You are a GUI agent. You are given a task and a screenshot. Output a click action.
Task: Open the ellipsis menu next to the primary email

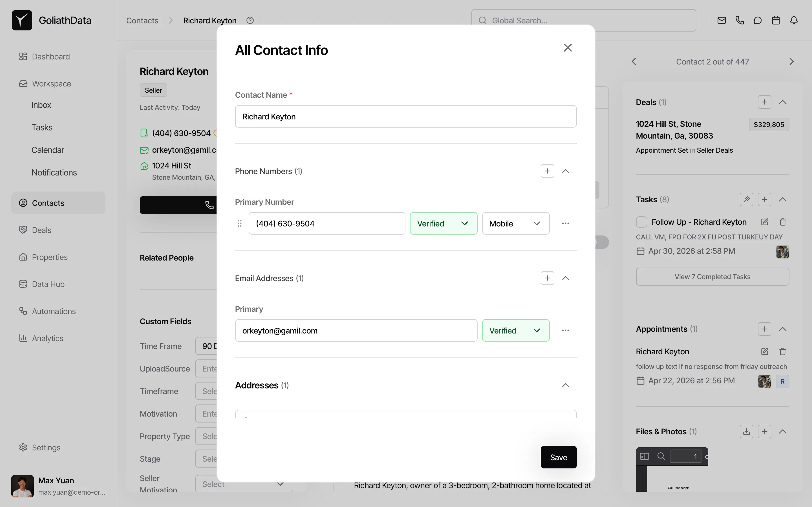(565, 330)
